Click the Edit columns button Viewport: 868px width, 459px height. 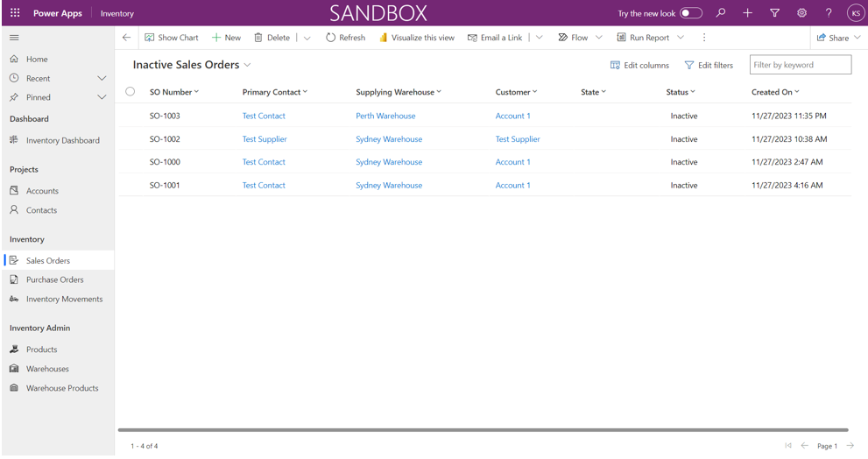click(639, 65)
